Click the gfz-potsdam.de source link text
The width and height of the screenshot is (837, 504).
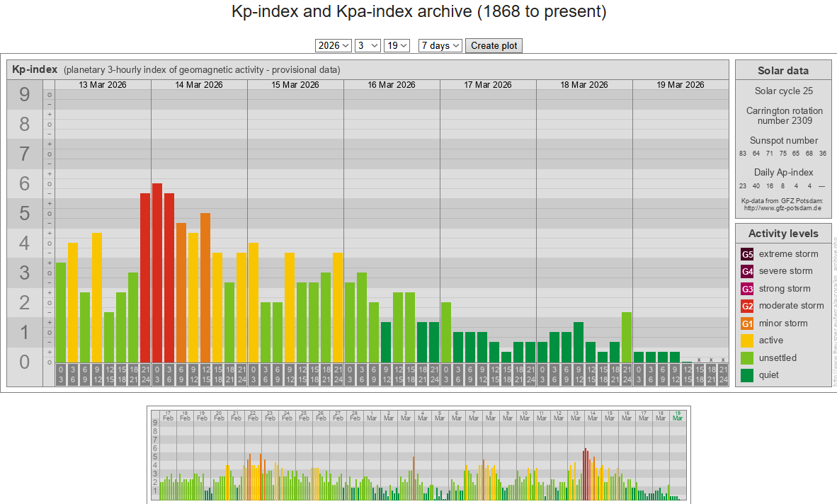coord(782,209)
